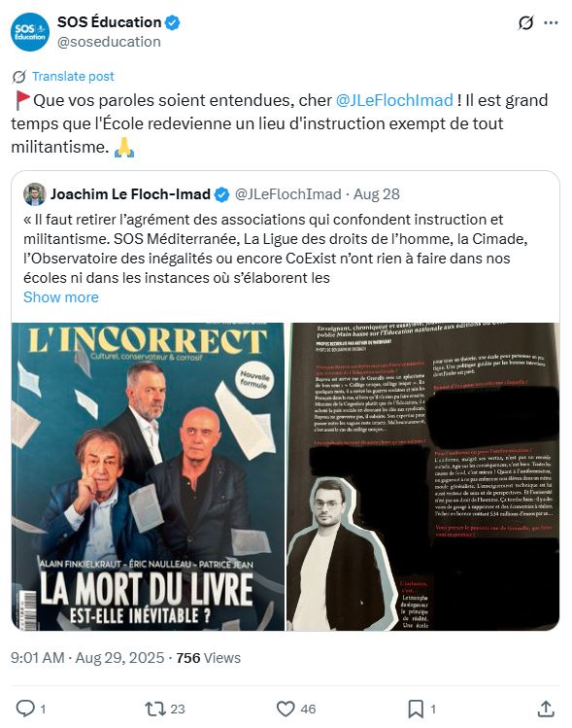Click the share upload icon
This screenshot has width=572, height=728.
[x=546, y=709]
